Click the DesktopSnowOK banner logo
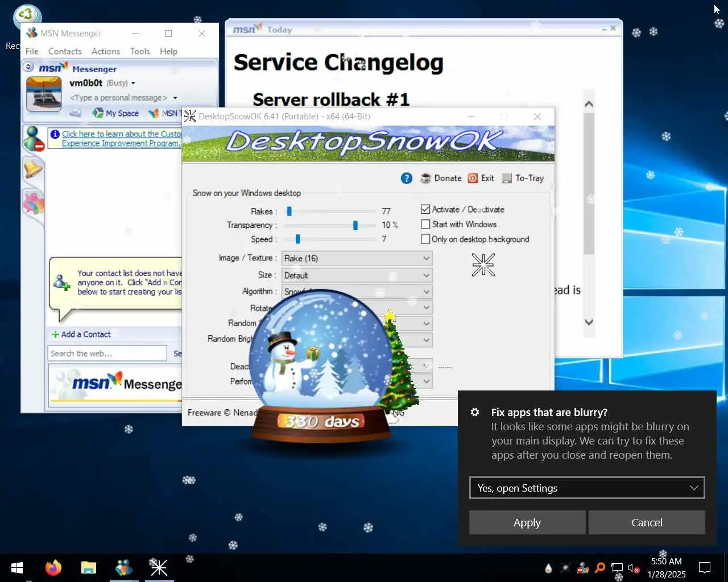728x582 pixels. (368, 144)
